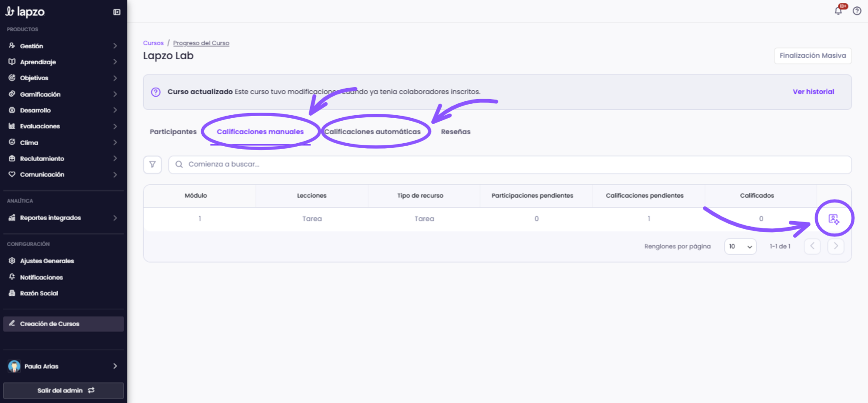The image size is (868, 403).
Task: Focus the Comienza a buscar search field
Action: 510,164
